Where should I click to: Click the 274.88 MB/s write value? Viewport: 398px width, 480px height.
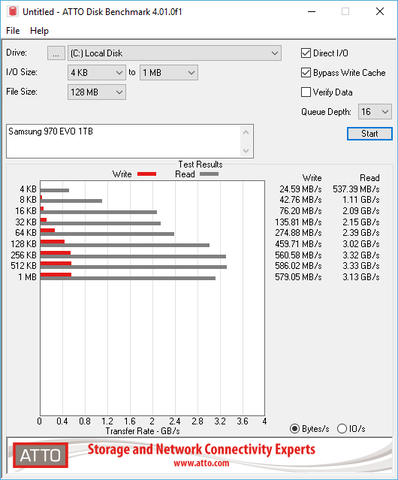coord(298,233)
